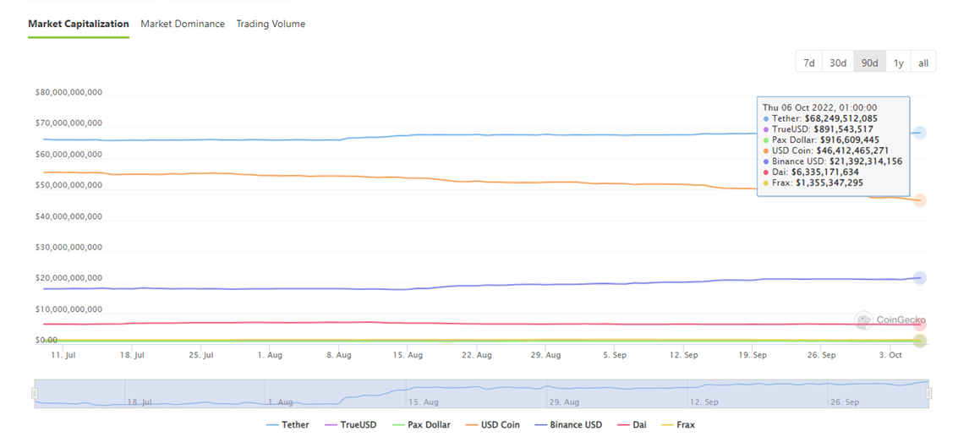Screen dimensions: 980x437
Task: Toggle Dai series in legend
Action: (x=632, y=424)
